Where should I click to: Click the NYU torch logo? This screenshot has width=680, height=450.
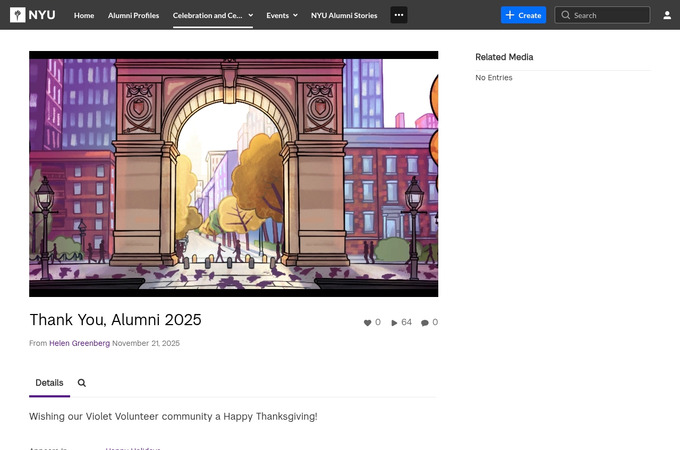click(x=33, y=15)
